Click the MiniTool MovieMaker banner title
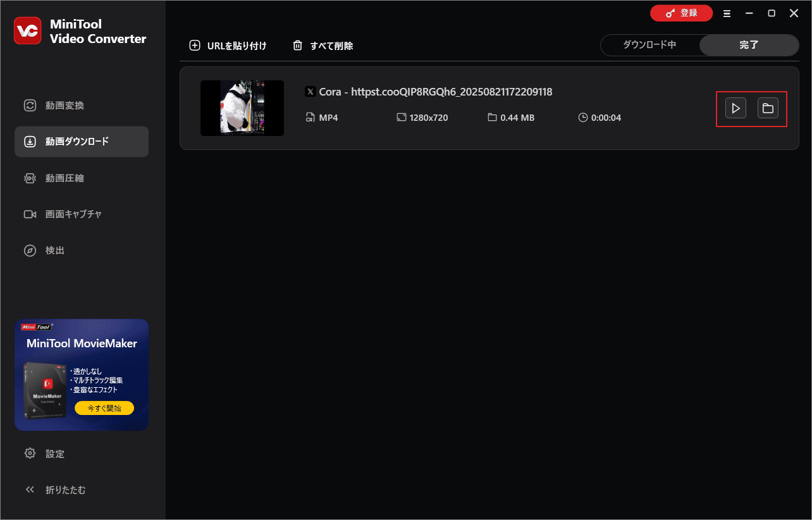This screenshot has width=812, height=520. pyautogui.click(x=82, y=344)
